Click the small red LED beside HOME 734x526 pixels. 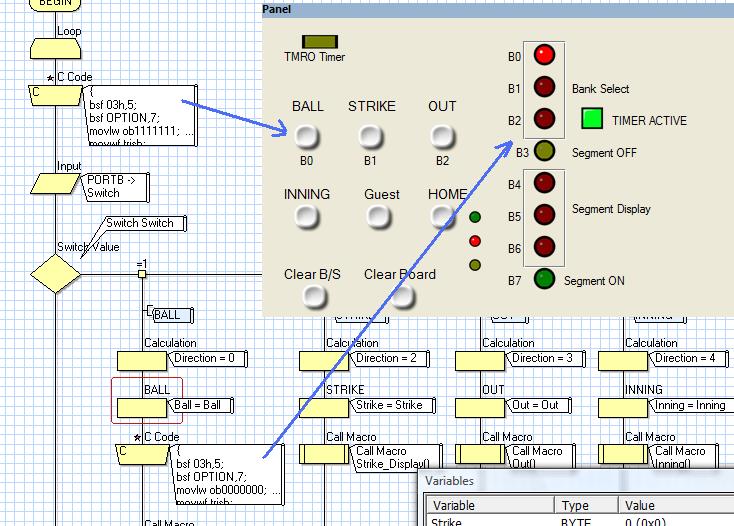tap(475, 241)
